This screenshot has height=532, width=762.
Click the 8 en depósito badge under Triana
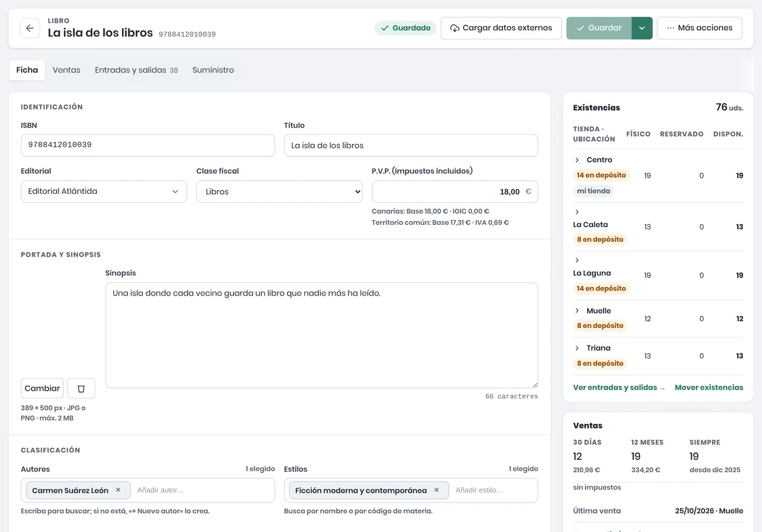(600, 363)
